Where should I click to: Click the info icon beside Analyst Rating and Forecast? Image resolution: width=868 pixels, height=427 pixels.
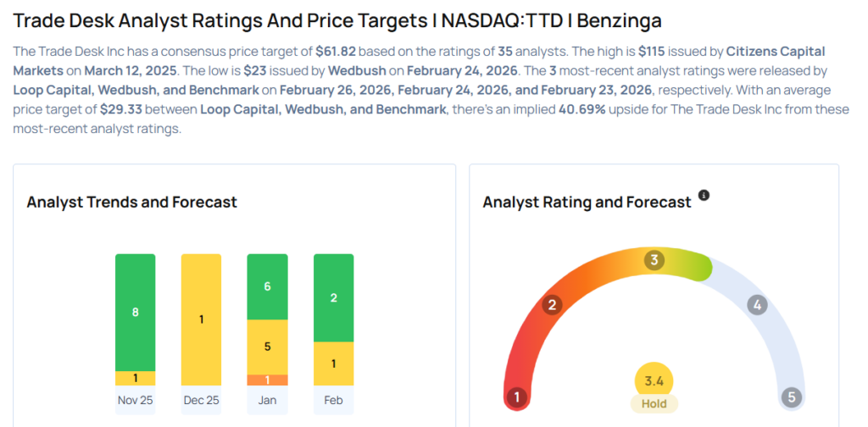pos(704,196)
